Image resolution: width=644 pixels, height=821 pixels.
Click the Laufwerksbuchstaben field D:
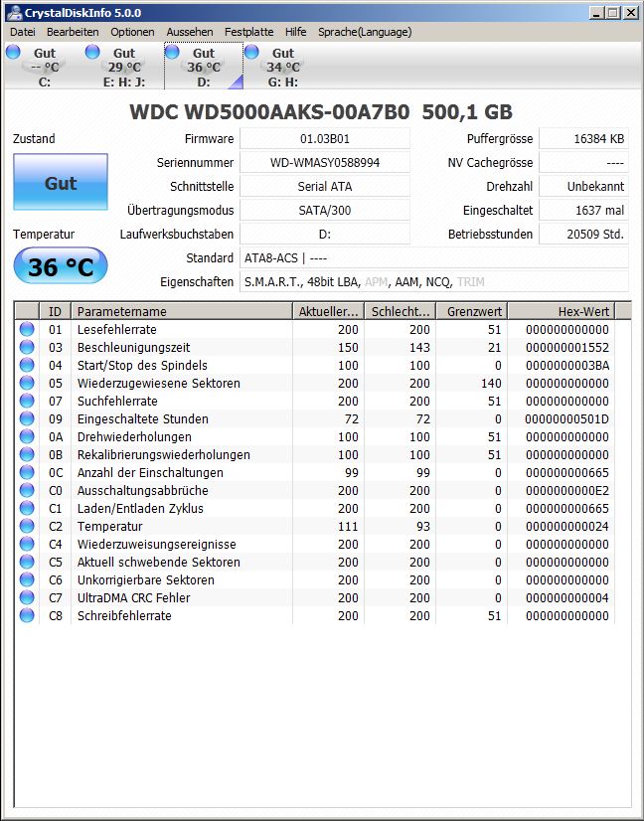pyautogui.click(x=325, y=234)
